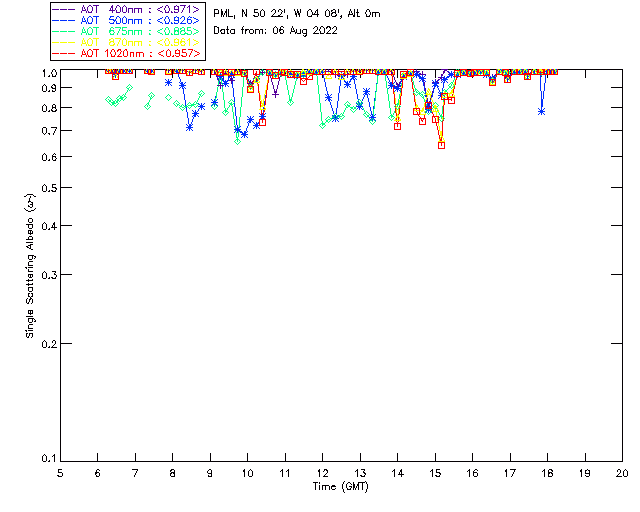This screenshot has height=512, width=640.
Task: Click the 0.6 y-axis tick label
Action: [x=49, y=157]
